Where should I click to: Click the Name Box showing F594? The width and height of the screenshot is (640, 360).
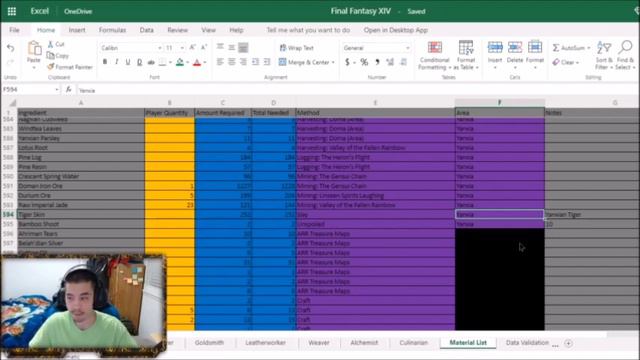point(30,89)
